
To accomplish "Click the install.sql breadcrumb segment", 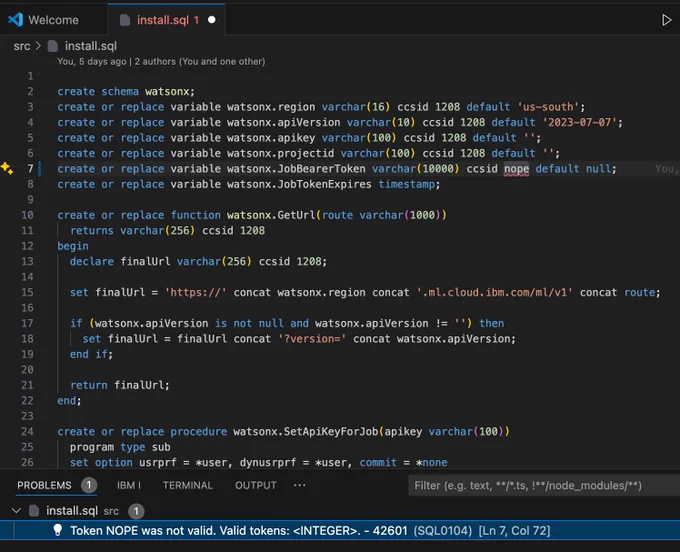I will tap(91, 46).
